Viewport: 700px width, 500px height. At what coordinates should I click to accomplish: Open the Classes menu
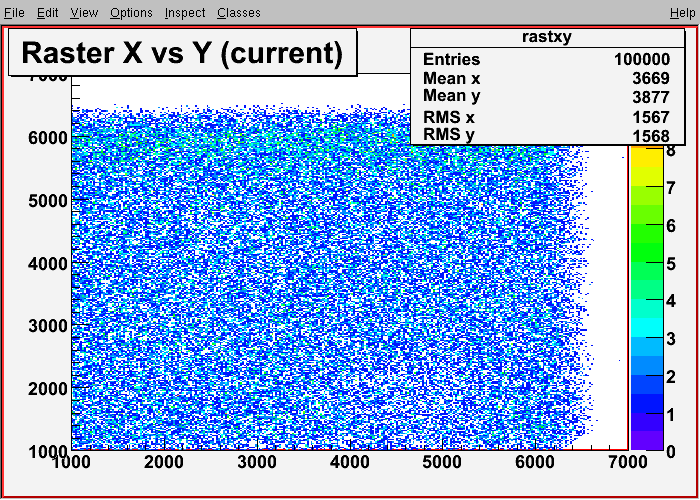[239, 13]
